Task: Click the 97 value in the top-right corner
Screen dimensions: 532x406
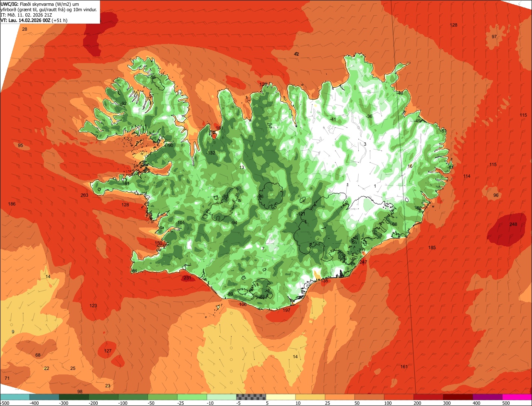Action: tap(494, 37)
